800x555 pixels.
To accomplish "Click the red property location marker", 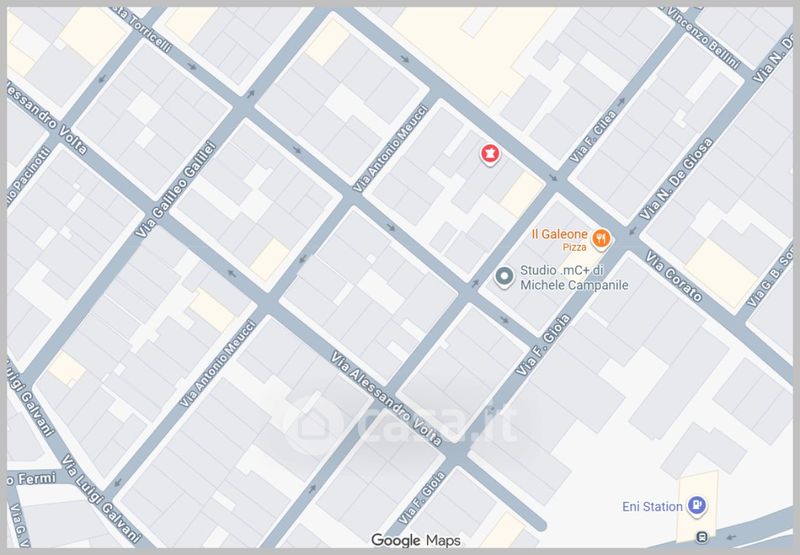I will (x=490, y=154).
